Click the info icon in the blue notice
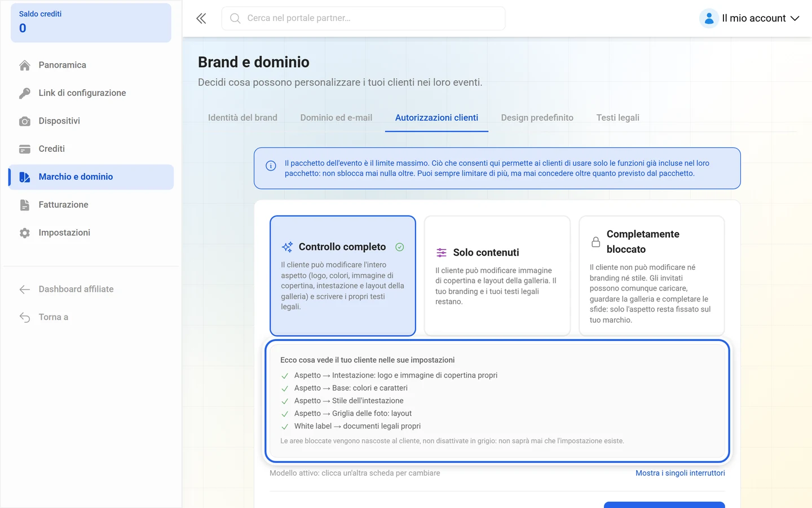 (x=271, y=166)
